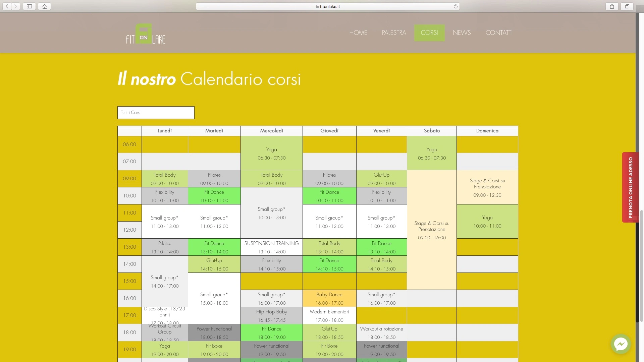Select the CORSI menu tab
The image size is (644, 362).
[429, 33]
